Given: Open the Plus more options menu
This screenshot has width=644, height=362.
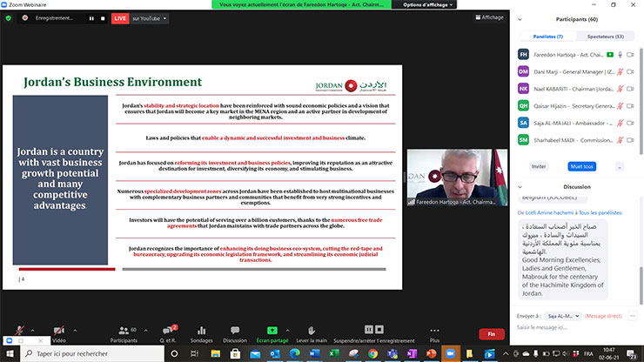Looking at the screenshot, I should pyautogui.click(x=434, y=334).
